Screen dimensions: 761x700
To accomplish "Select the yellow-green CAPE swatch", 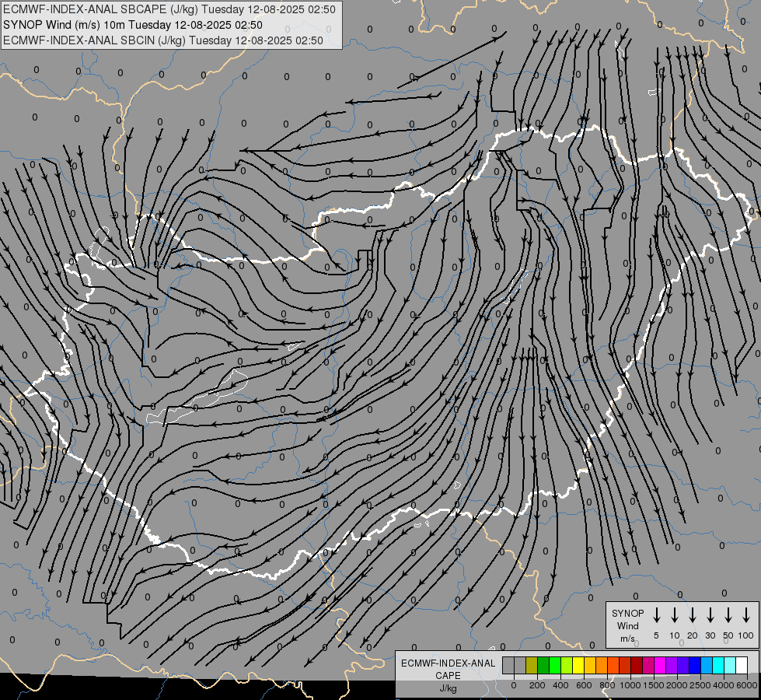I will (567, 665).
